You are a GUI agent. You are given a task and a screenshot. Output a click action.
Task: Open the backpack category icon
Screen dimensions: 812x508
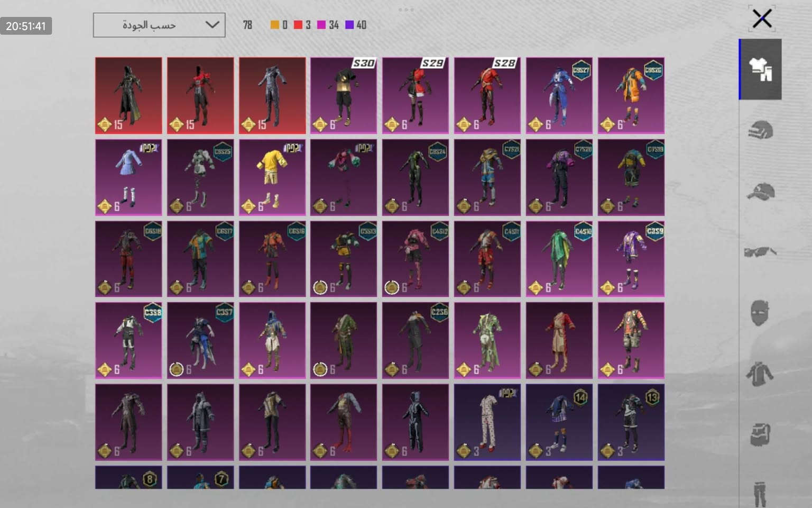click(x=760, y=434)
